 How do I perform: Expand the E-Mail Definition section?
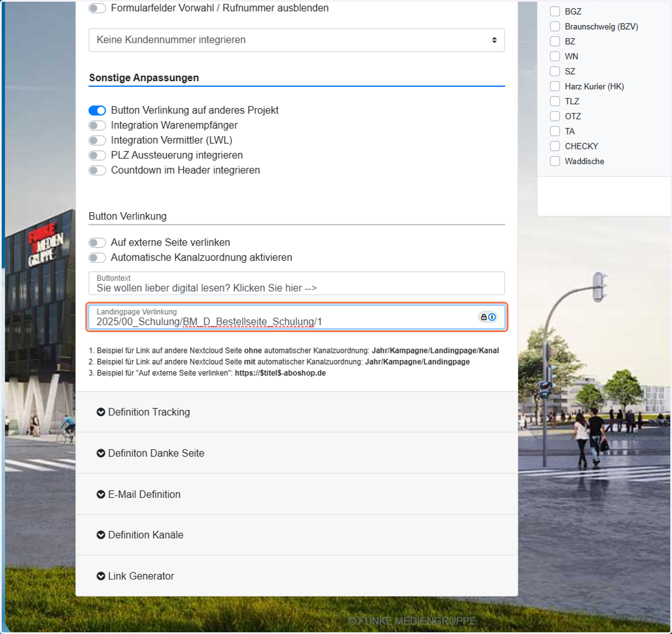pos(297,495)
